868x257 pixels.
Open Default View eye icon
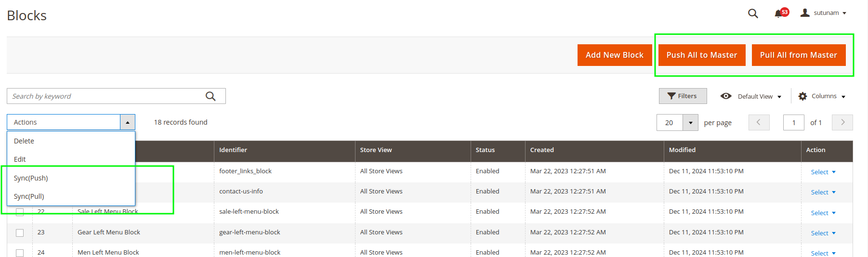click(x=726, y=96)
